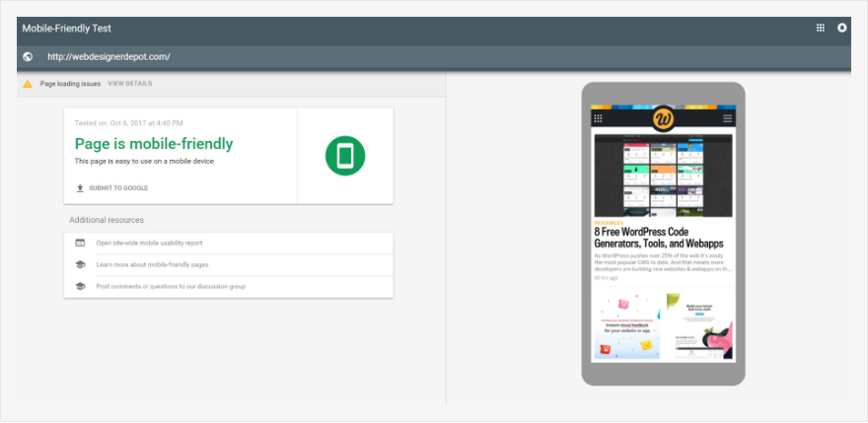
Task: Open the Google apps grid icon
Action: click(820, 28)
